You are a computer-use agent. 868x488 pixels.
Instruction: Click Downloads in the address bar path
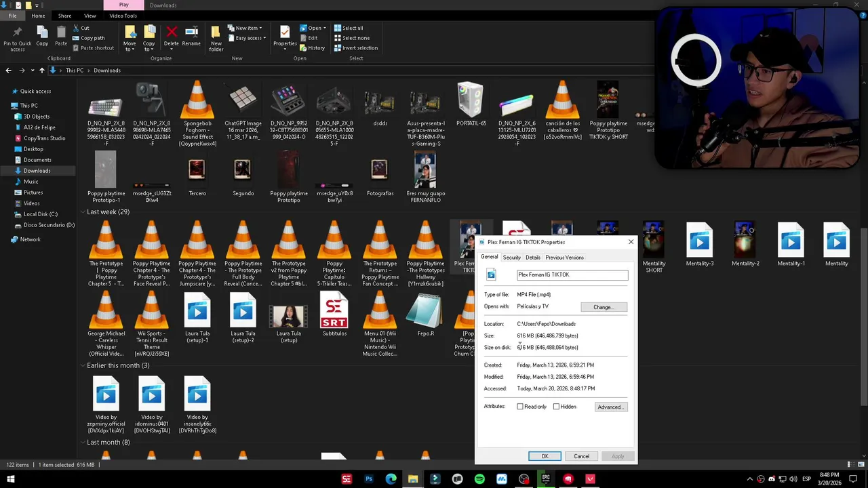pos(107,70)
